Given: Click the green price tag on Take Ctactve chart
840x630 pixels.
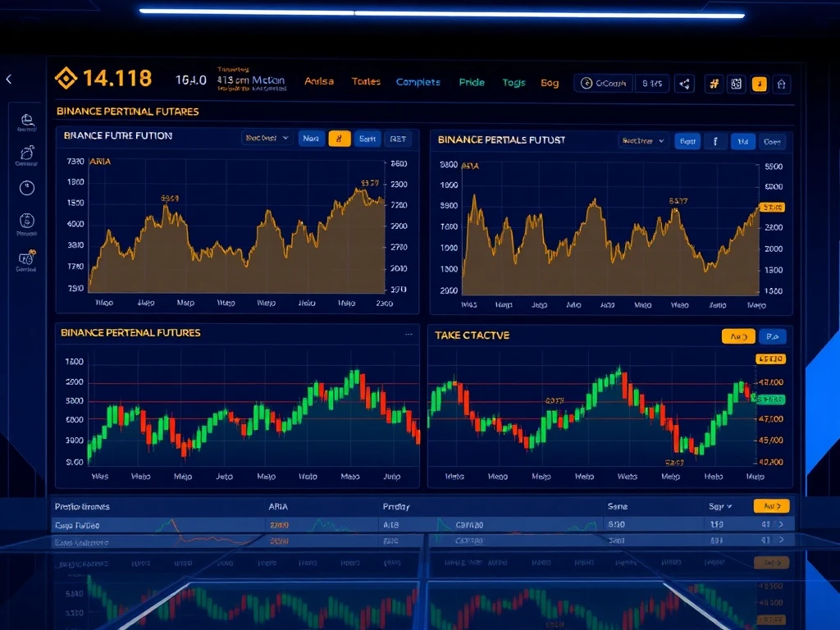Looking at the screenshot, I should pyautogui.click(x=769, y=399).
